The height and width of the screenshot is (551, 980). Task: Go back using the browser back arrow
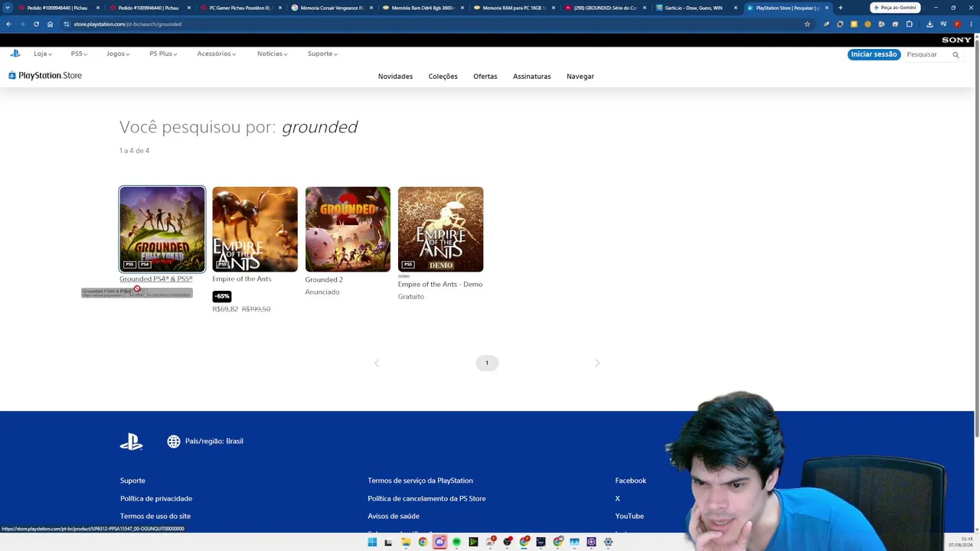tap(8, 24)
